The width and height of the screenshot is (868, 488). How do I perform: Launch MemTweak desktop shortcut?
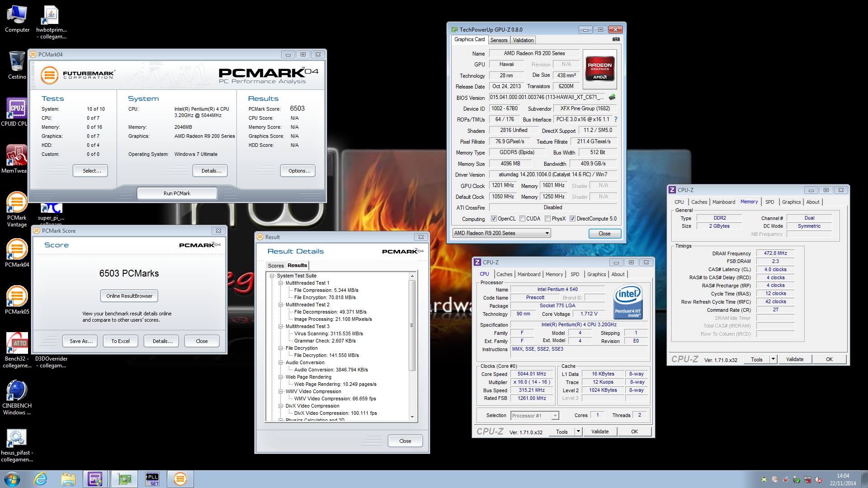(15, 159)
